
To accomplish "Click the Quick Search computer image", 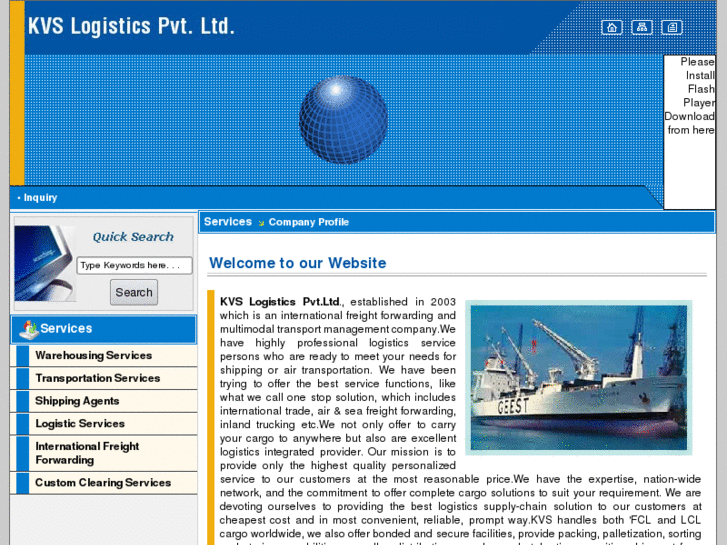I will (x=45, y=263).
